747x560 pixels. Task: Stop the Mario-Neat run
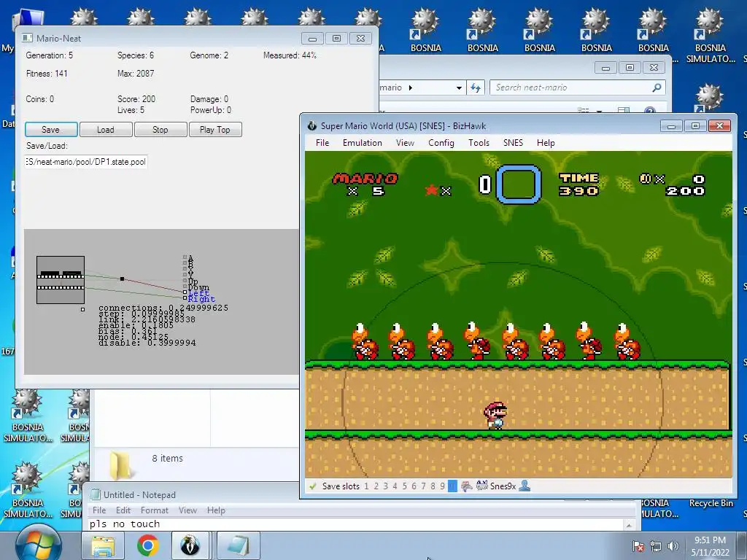pos(160,130)
